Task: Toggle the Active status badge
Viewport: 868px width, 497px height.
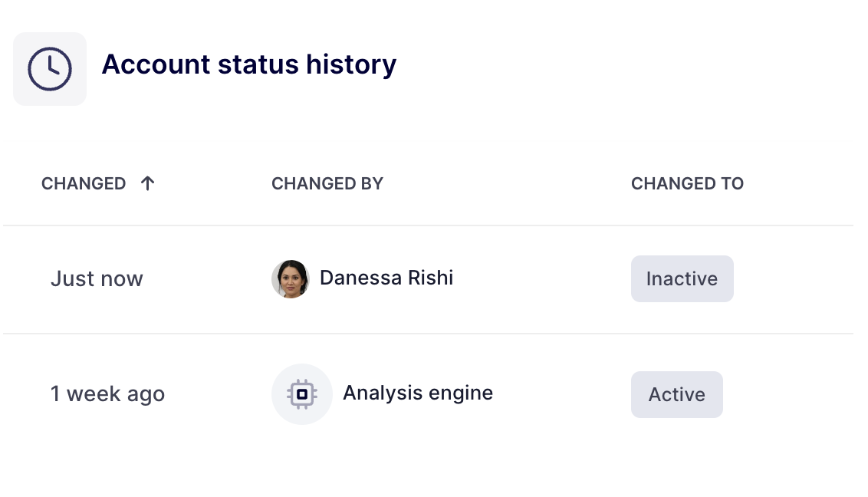Action: (676, 394)
